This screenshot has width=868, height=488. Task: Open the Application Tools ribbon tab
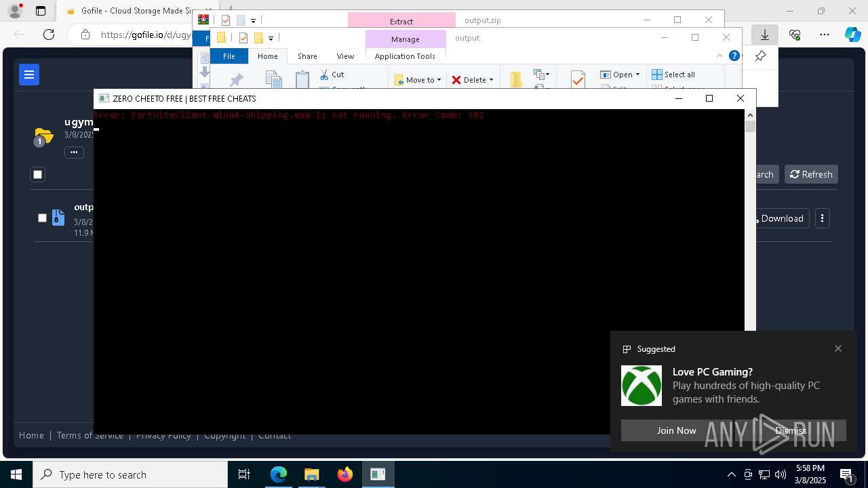405,56
